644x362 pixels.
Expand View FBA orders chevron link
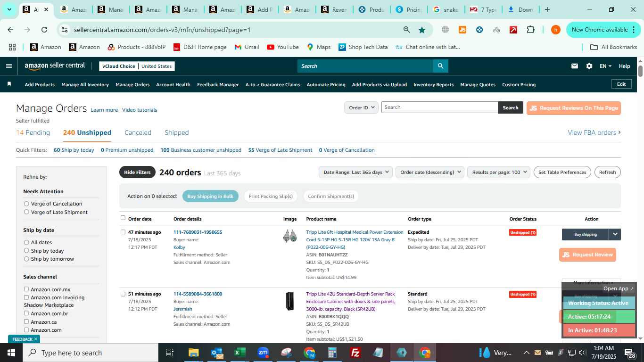594,132
